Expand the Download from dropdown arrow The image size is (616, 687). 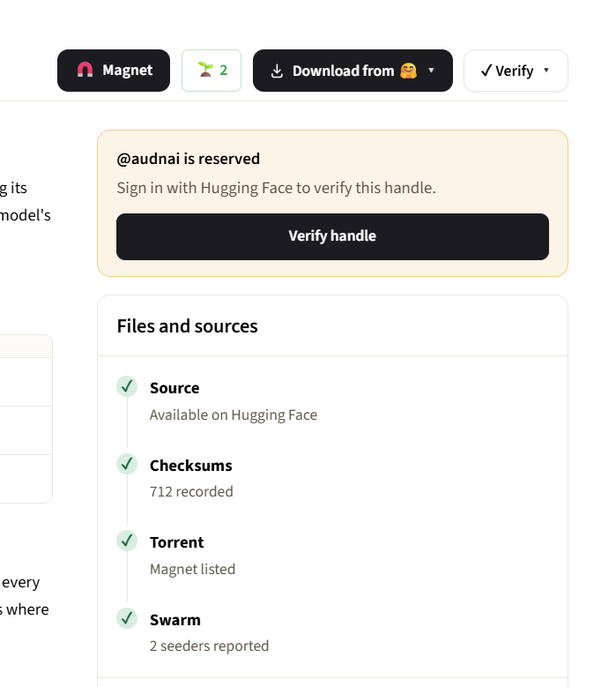(431, 70)
